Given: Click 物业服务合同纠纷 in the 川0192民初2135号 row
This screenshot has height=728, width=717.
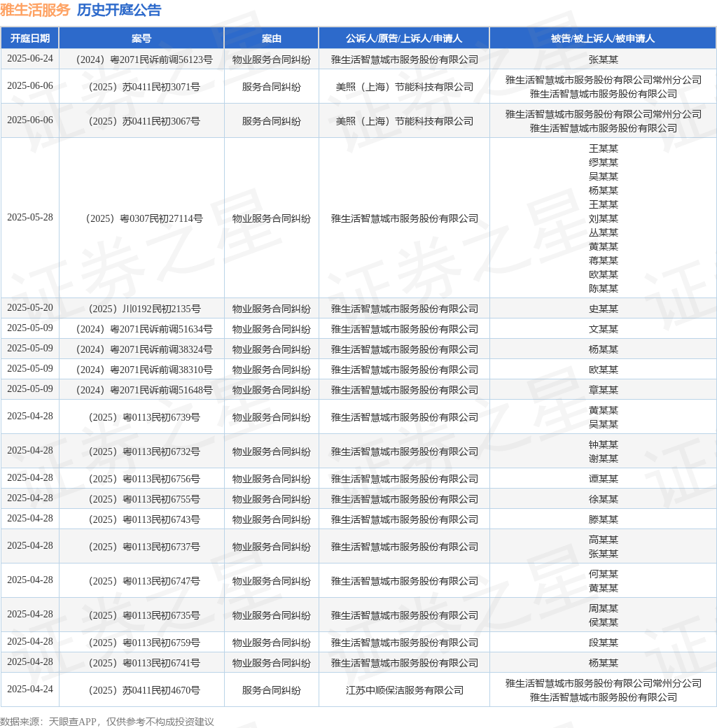Looking at the screenshot, I should pos(271,309).
